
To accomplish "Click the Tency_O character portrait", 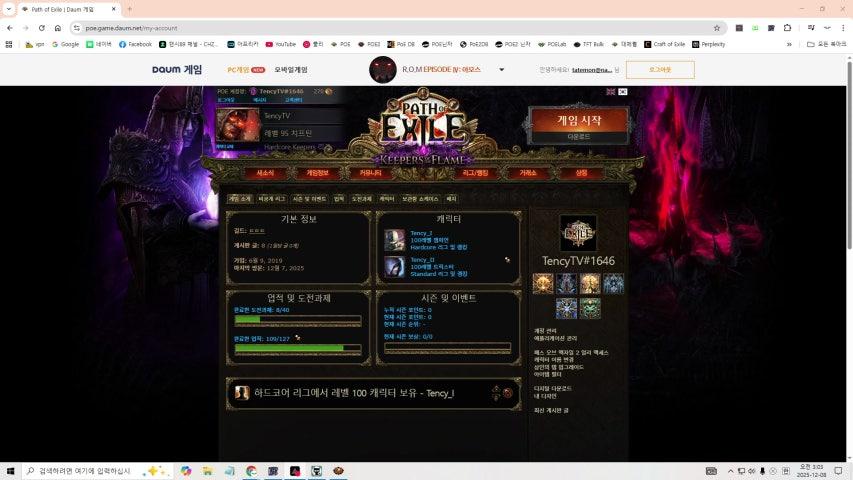I will [x=394, y=267].
